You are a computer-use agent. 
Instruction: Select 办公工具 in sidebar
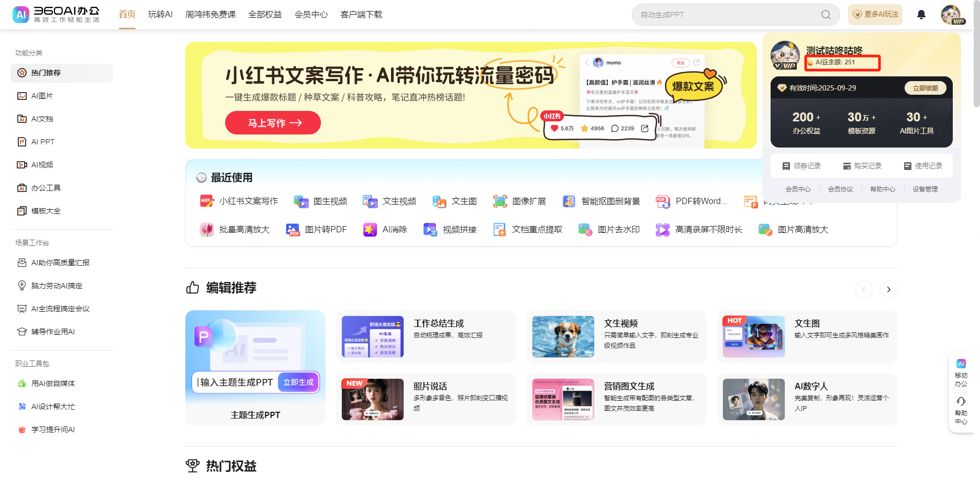62,188
